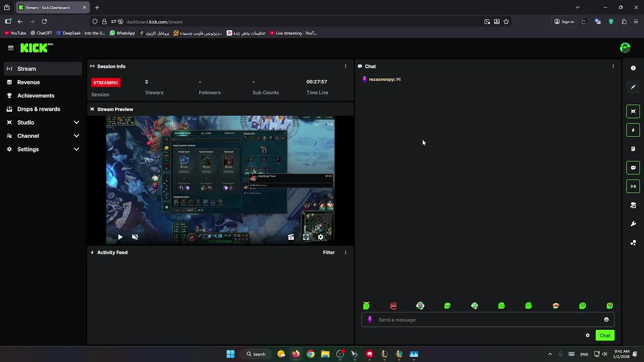Image resolution: width=644 pixels, height=362 pixels.
Task: Click the stream preview video thumbnail
Action: (220, 180)
